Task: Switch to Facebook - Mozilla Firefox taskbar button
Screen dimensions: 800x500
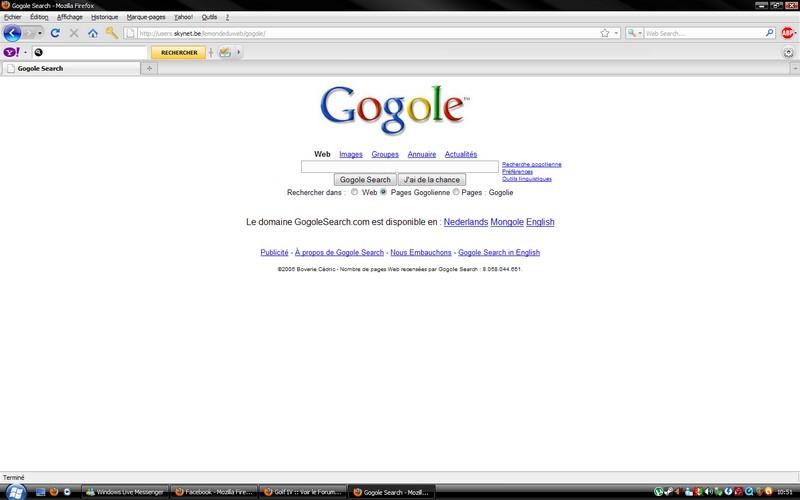Action: pos(214,492)
